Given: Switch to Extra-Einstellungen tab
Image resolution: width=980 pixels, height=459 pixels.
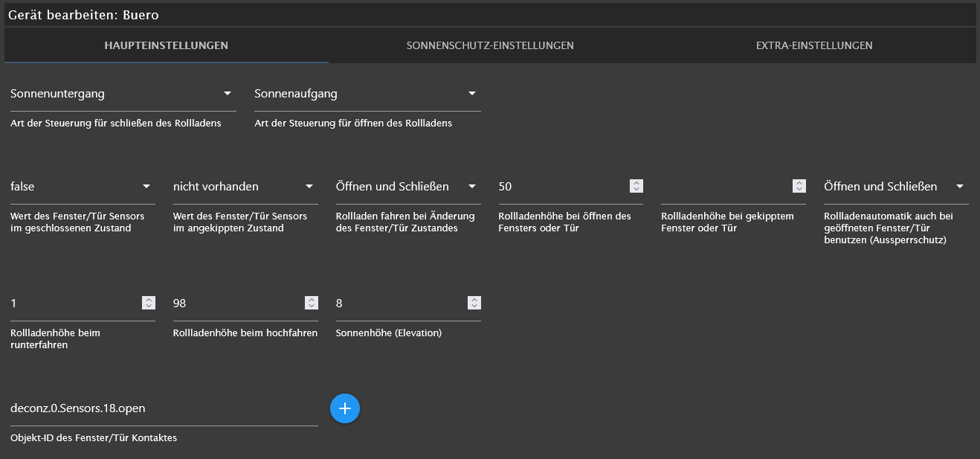Looking at the screenshot, I should point(814,45).
